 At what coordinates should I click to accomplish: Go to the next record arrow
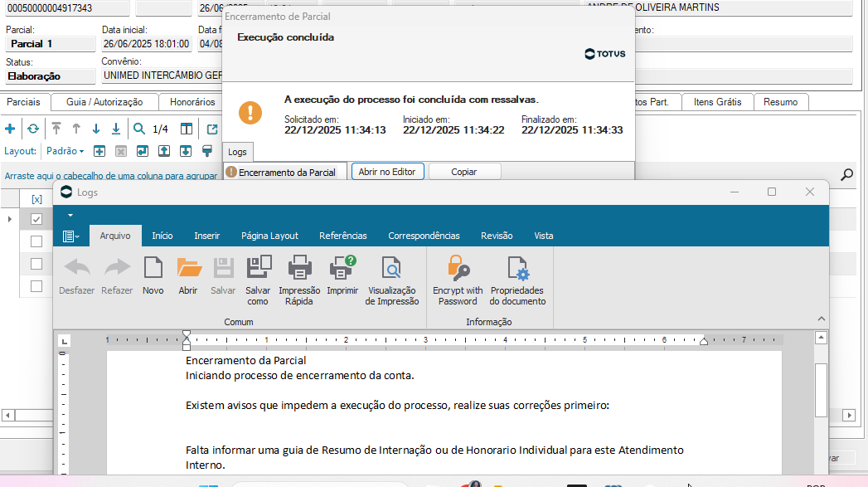(x=96, y=129)
